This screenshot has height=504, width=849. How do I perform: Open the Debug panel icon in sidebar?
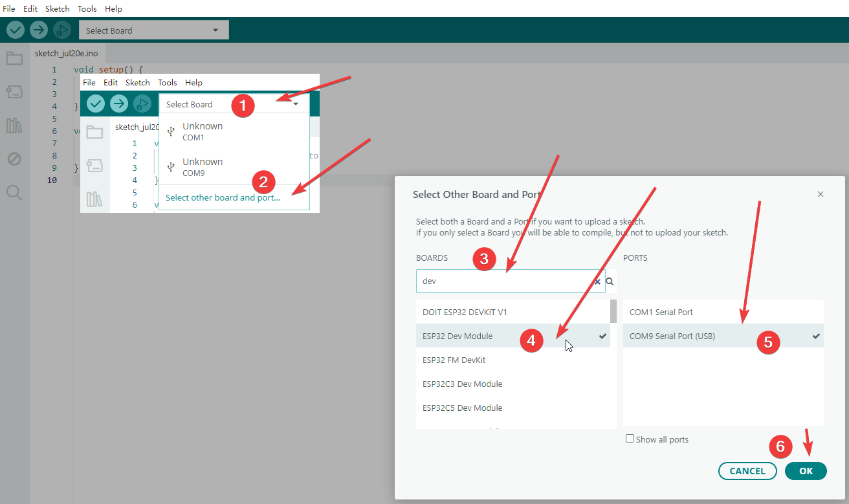[x=14, y=159]
